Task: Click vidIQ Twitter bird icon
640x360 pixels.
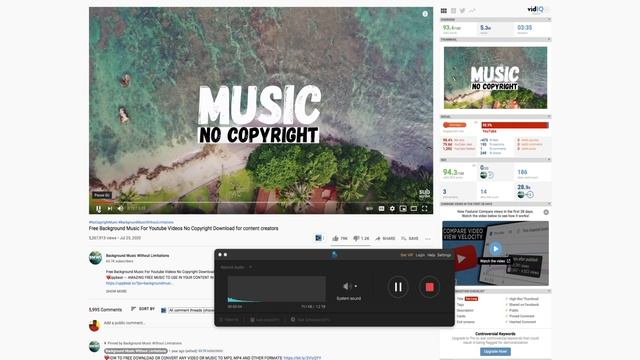Action: 462,11
